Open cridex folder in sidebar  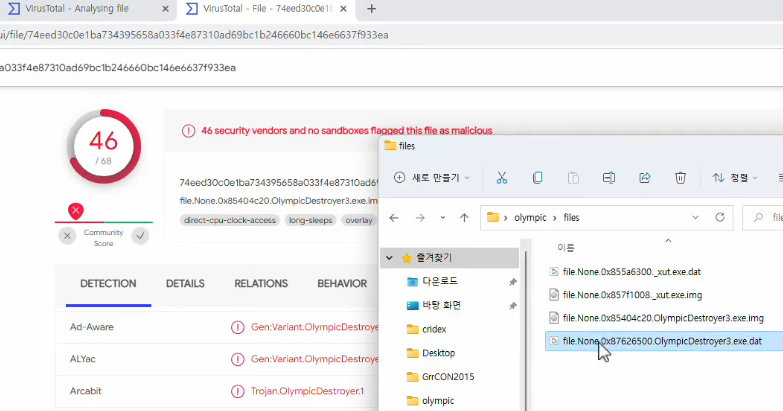click(x=434, y=329)
